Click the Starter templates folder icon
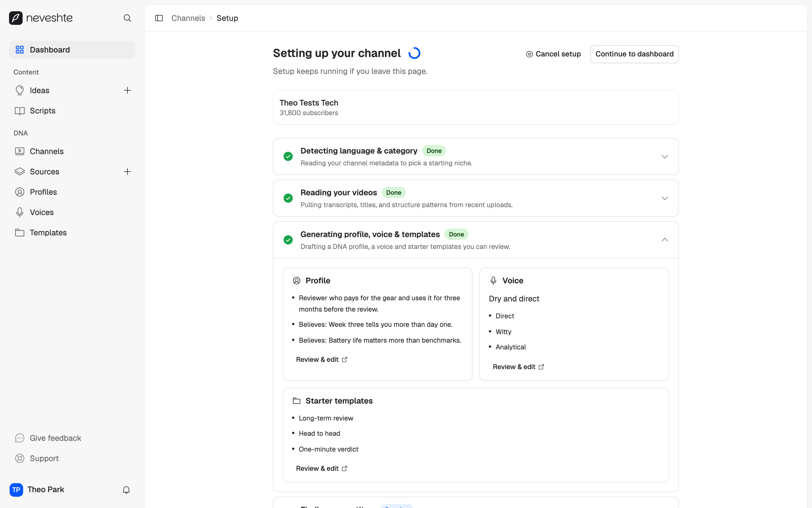 [x=297, y=401]
